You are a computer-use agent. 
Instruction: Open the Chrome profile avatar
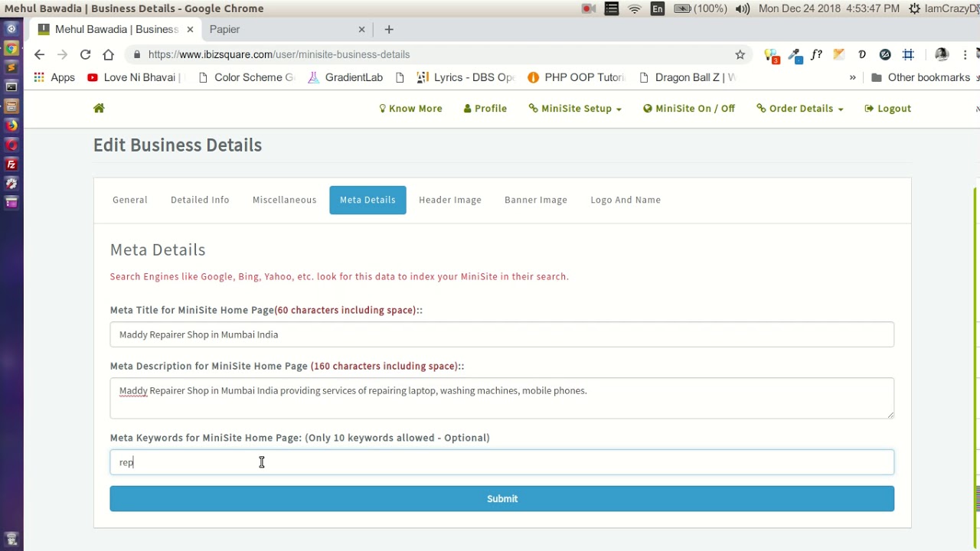pyautogui.click(x=942, y=54)
